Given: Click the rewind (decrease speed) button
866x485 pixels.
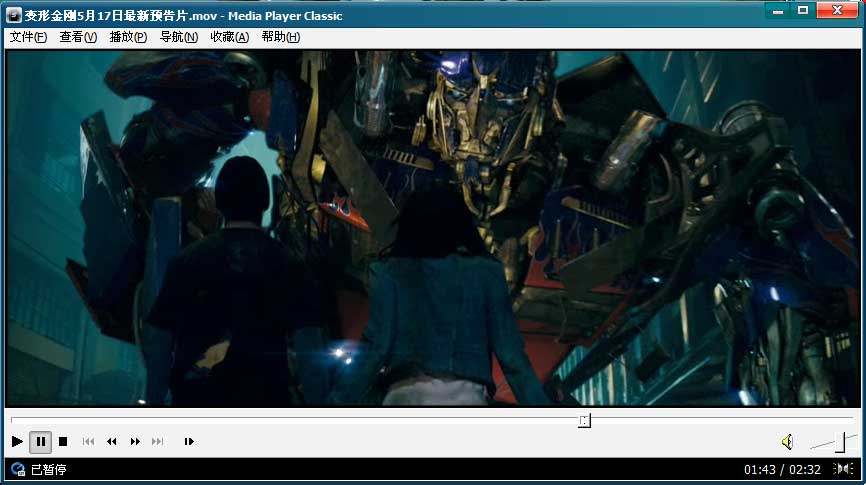Looking at the screenshot, I should pyautogui.click(x=112, y=441).
